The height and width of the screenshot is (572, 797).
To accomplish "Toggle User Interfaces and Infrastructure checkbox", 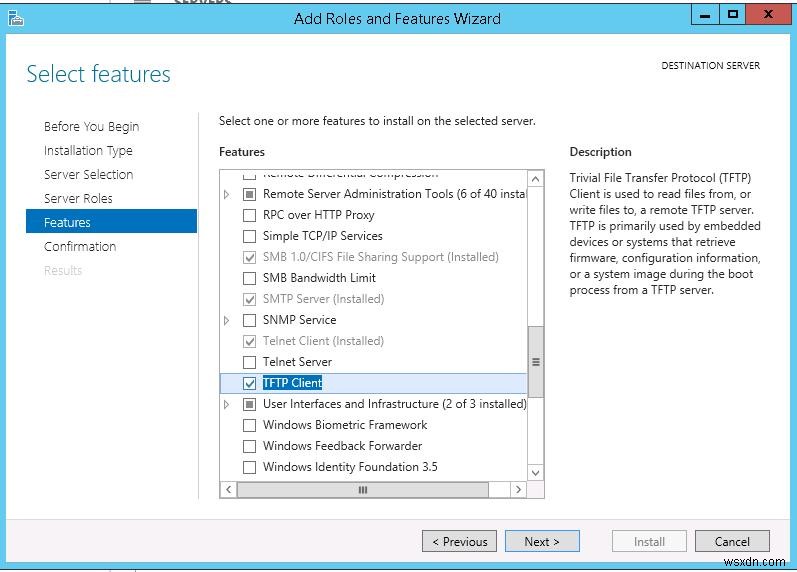I will tap(249, 404).
